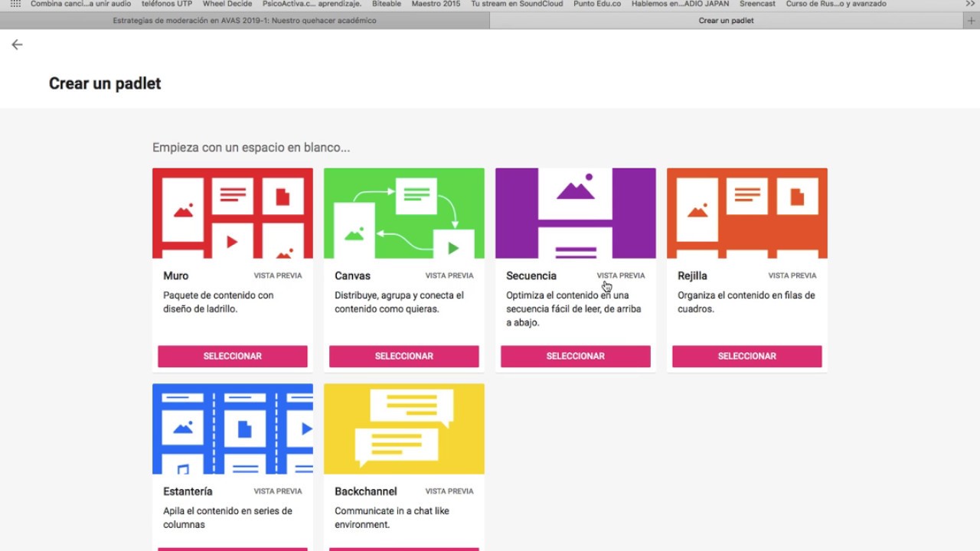Open the Sreencast bookmark
Viewport: 980px width, 551px height.
coord(757,4)
